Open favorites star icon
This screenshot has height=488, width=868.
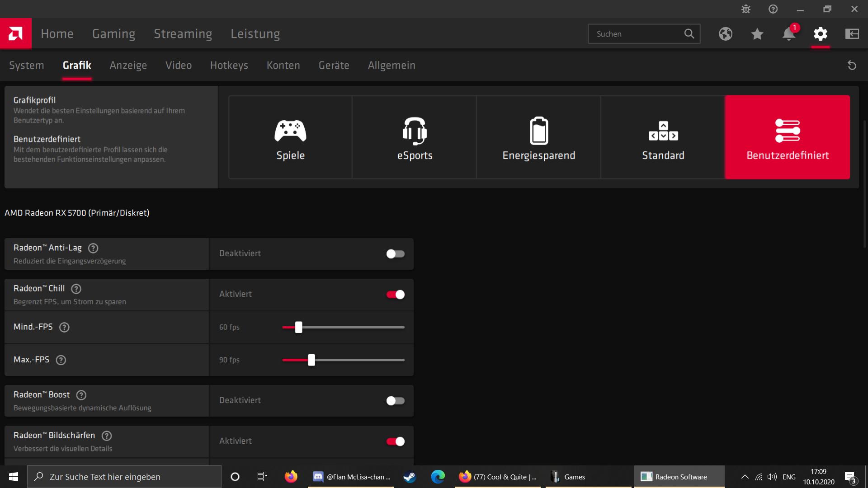click(757, 34)
